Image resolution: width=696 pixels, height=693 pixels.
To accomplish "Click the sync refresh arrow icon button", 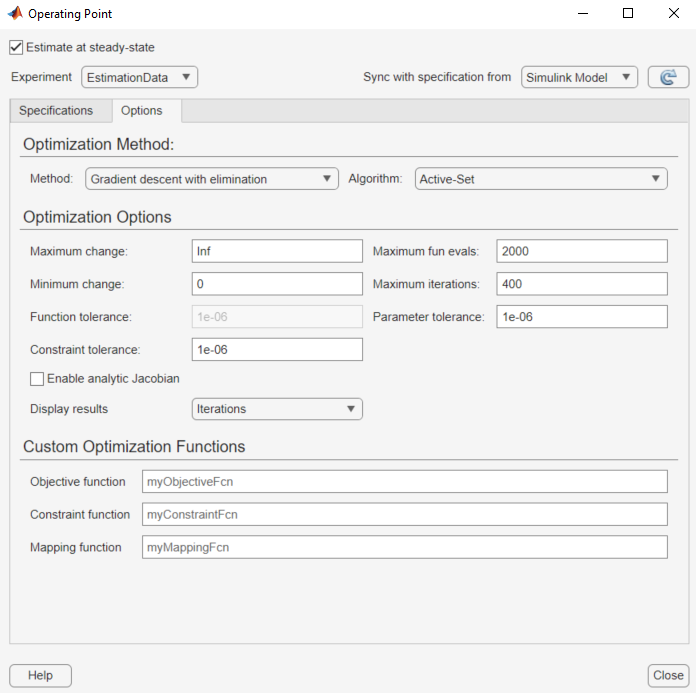I will click(668, 77).
